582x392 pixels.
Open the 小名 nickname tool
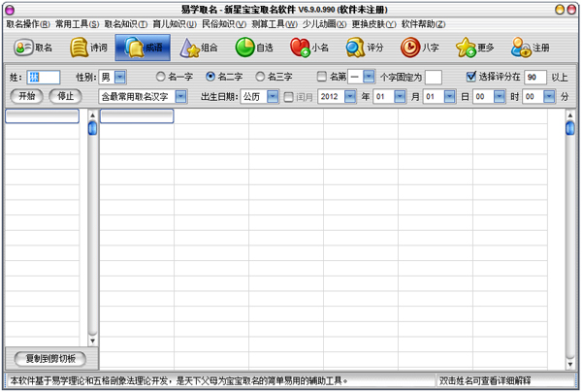tap(309, 48)
